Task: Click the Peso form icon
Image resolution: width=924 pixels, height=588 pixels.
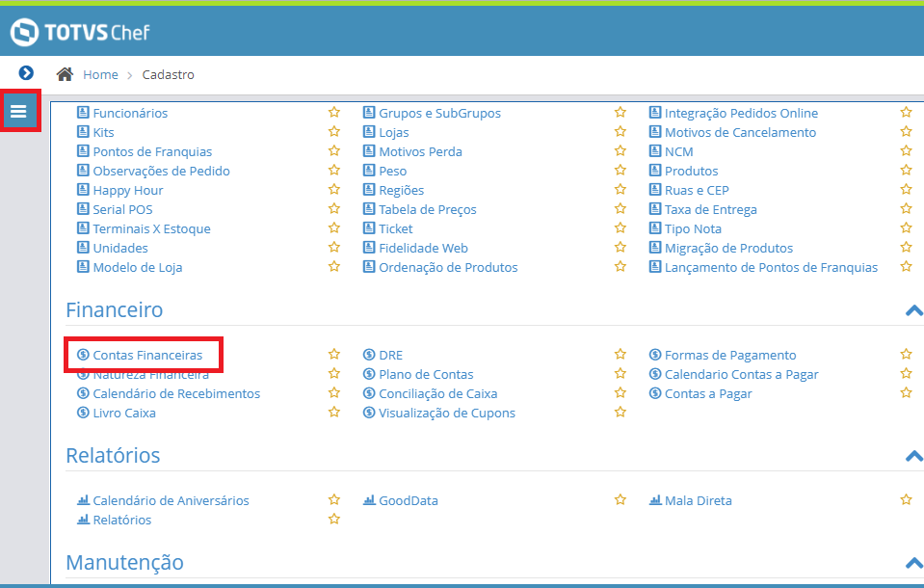Action: click(x=369, y=171)
